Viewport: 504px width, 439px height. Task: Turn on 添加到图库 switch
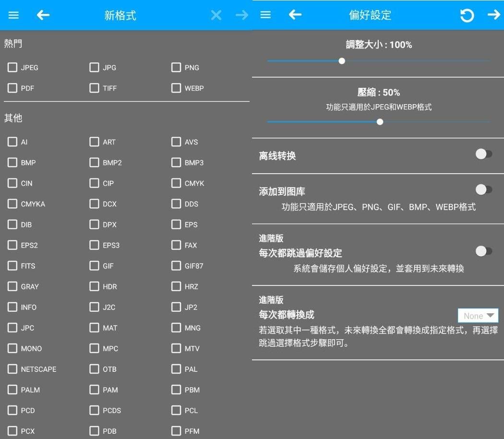coord(483,190)
